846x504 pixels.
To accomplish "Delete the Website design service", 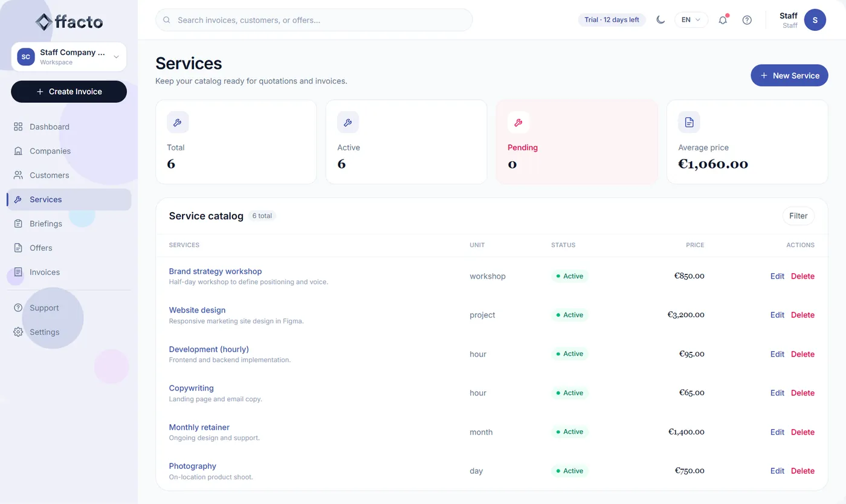I will coord(802,315).
